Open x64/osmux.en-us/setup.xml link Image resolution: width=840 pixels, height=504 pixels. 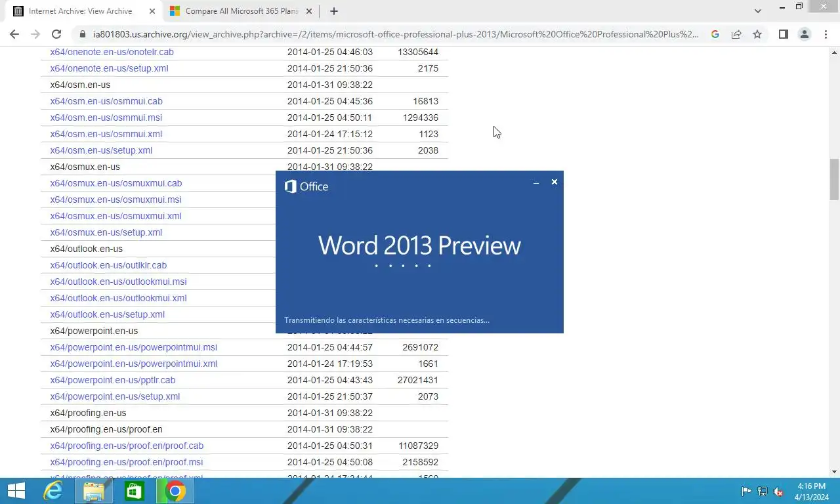pos(106,232)
